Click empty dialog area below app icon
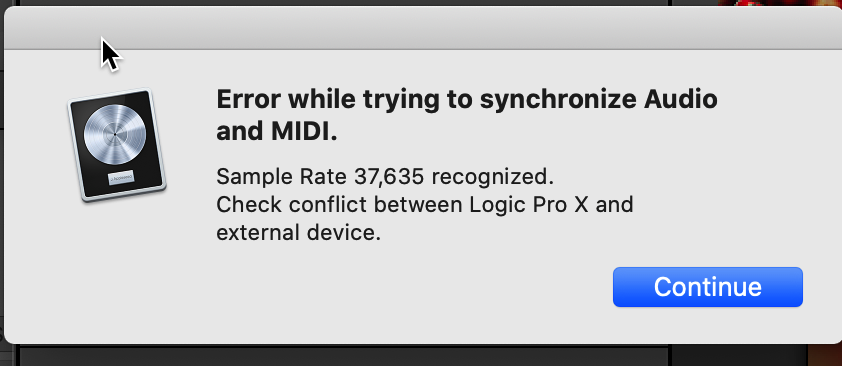This screenshot has width=842, height=366. [117, 268]
